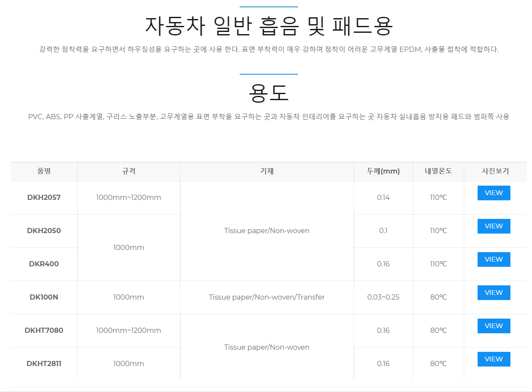532x392 pixels.
Task: Click the 110℃ value in the DKH2050 row
Action: coord(438,231)
